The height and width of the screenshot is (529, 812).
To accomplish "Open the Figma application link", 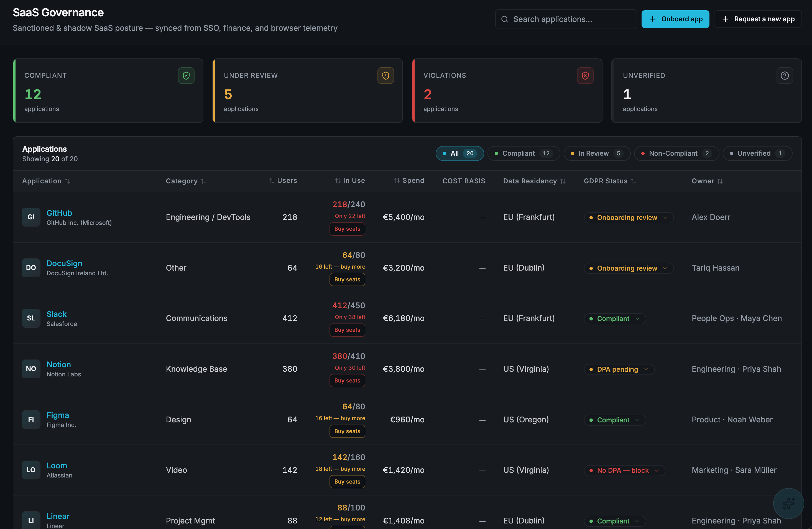I will coord(58,415).
